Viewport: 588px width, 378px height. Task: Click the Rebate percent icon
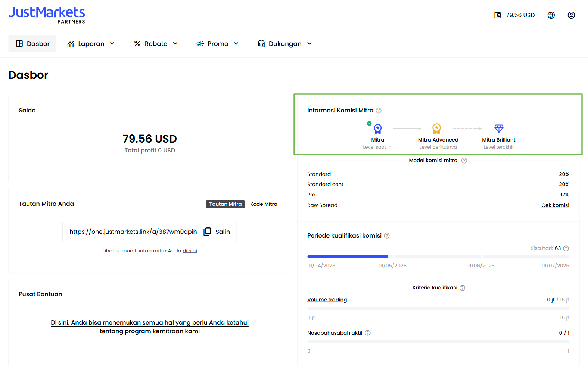tap(137, 44)
